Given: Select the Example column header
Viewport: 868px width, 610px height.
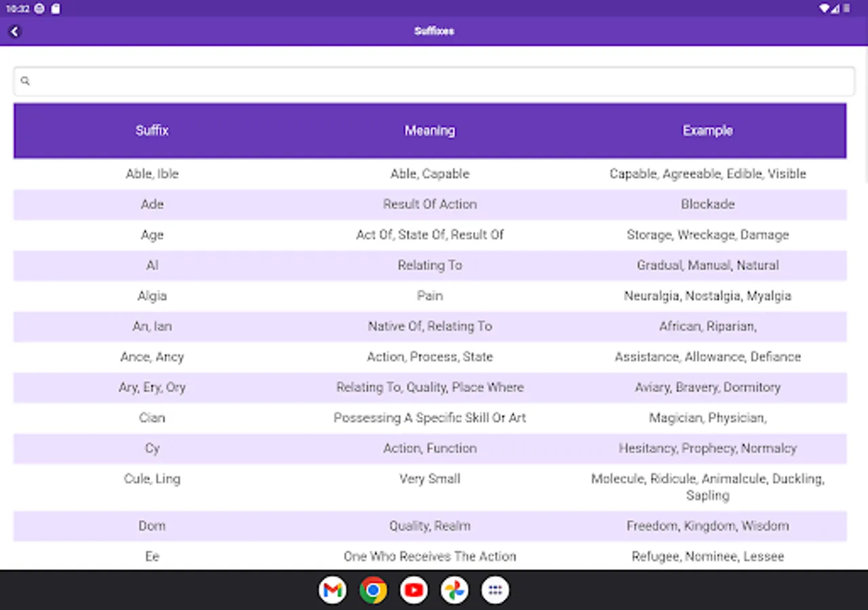Looking at the screenshot, I should click(x=707, y=130).
